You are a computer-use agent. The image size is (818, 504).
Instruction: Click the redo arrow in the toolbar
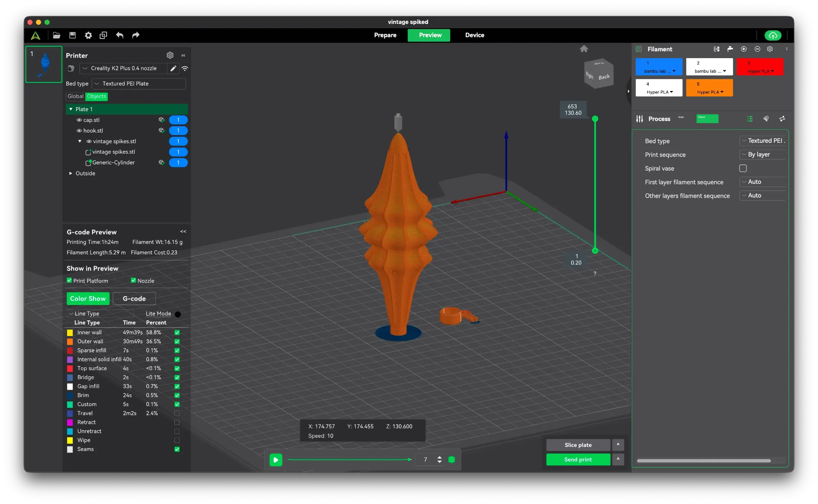click(136, 35)
